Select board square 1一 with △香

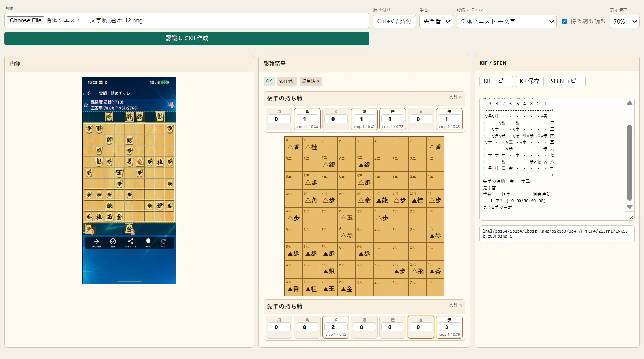point(435,145)
